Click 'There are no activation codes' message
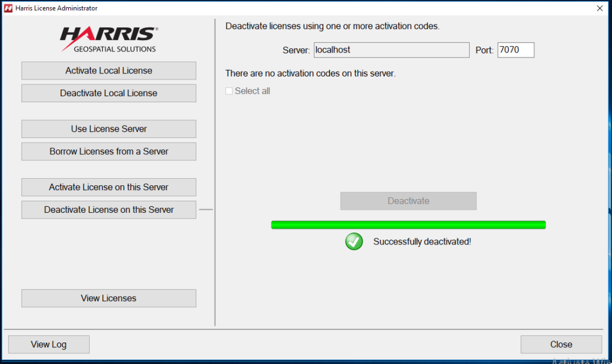612x364 pixels. [x=310, y=74]
